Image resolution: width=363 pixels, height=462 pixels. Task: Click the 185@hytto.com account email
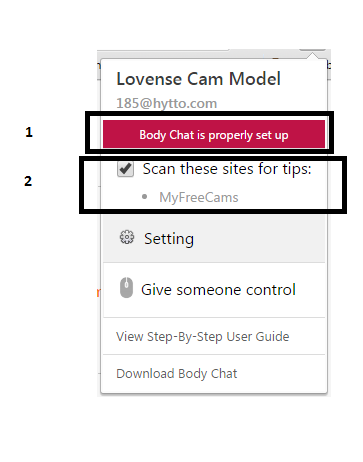(167, 103)
